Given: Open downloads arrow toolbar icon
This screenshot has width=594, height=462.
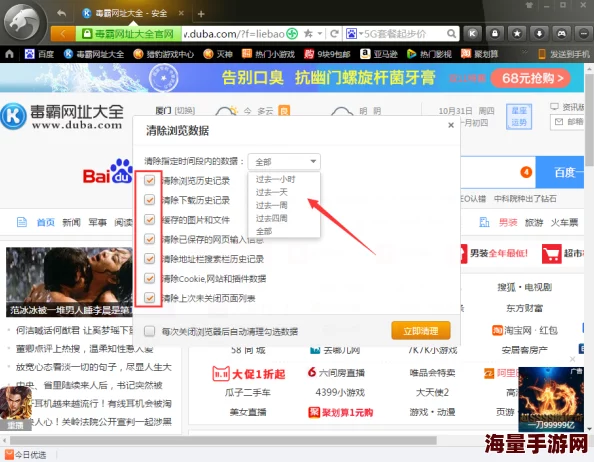Looking at the screenshot, I should (539, 34).
